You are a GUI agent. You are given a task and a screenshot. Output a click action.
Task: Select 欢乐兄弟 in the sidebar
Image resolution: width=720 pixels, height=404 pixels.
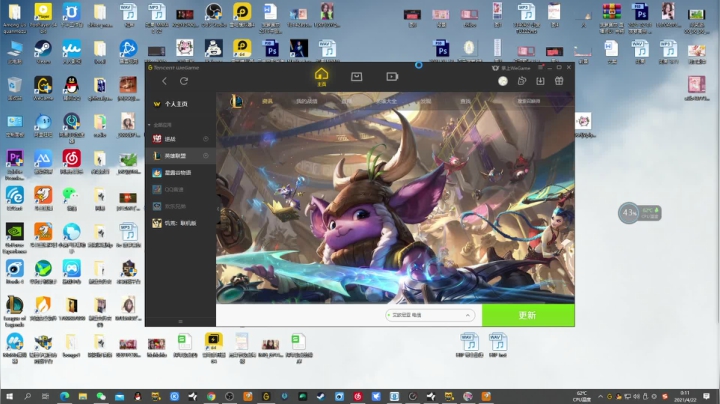(x=180, y=206)
